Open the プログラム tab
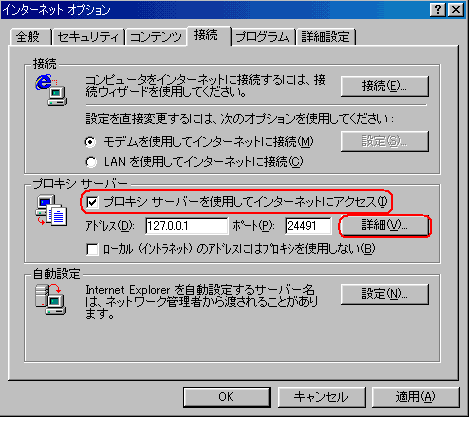Image resolution: width=475 pixels, height=423 pixels. tap(263, 37)
